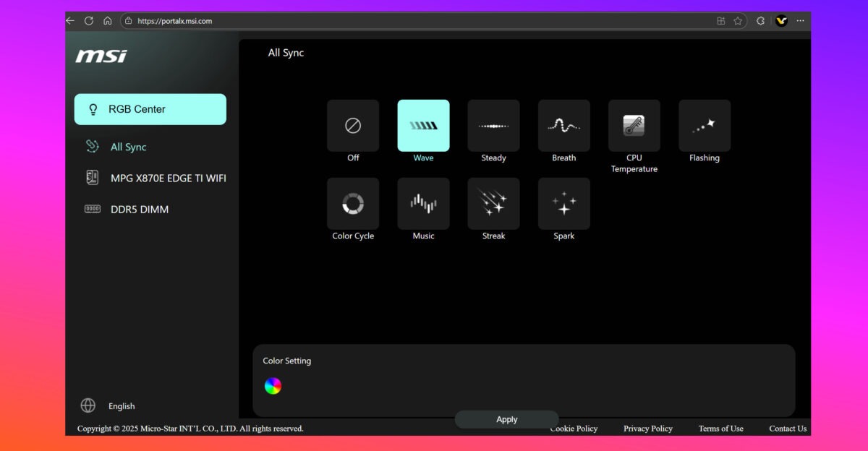Select the Off lighting effect icon
This screenshot has width=868, height=451.
click(353, 126)
